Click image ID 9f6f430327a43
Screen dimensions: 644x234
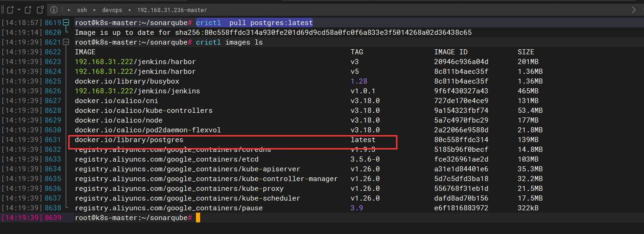461,91
